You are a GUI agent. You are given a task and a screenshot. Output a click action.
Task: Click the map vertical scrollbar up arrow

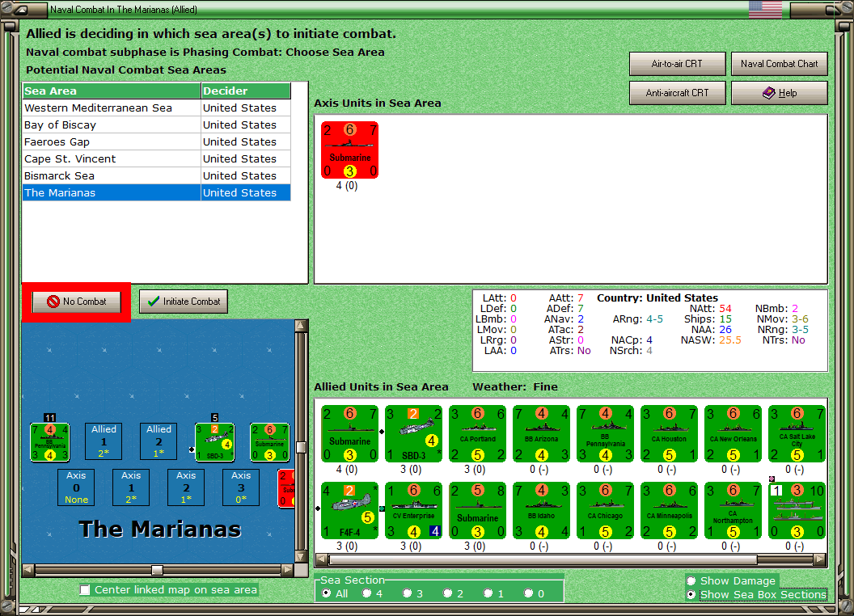point(301,327)
